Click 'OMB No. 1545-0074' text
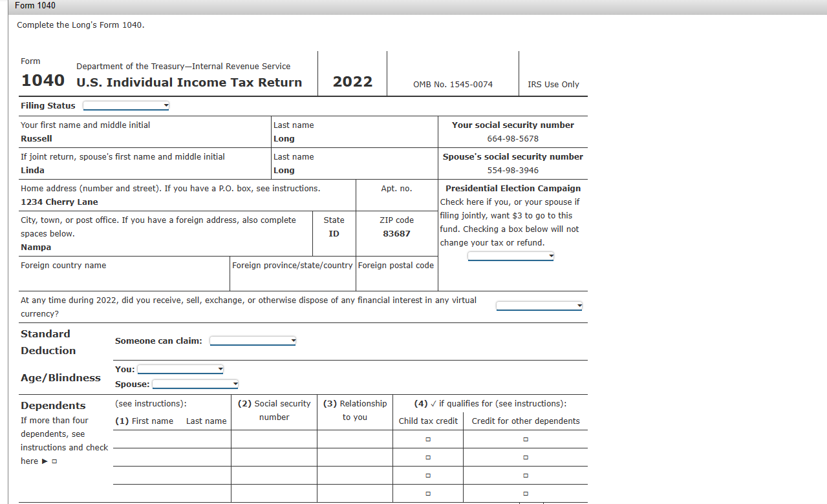Screen dimensions: 827x504 pos(453,85)
